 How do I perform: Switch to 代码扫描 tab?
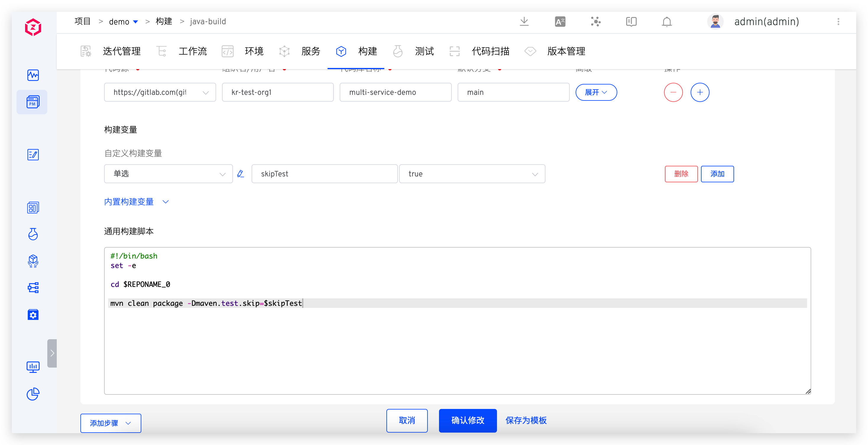[x=479, y=51]
